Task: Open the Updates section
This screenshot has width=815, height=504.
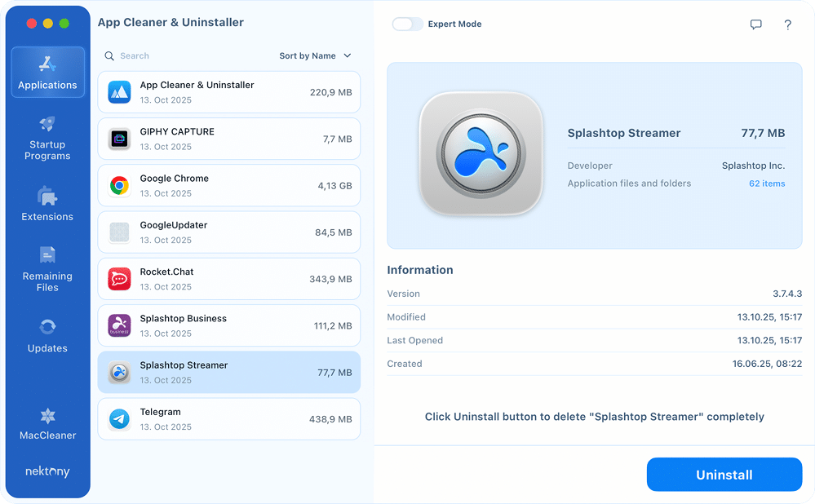Action: [x=47, y=336]
